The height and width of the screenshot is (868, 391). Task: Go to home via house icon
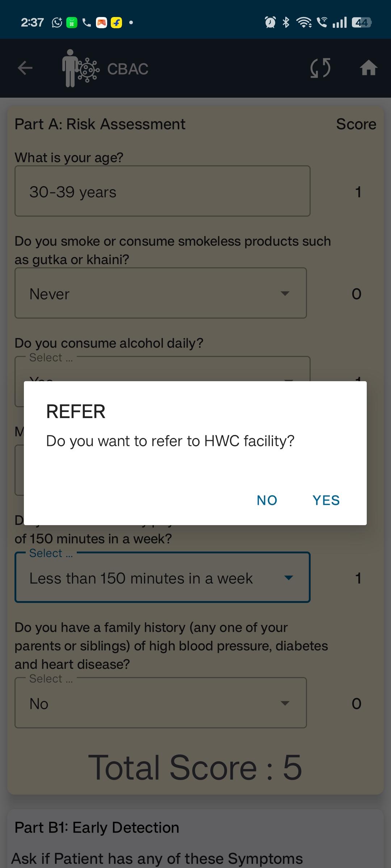[369, 68]
